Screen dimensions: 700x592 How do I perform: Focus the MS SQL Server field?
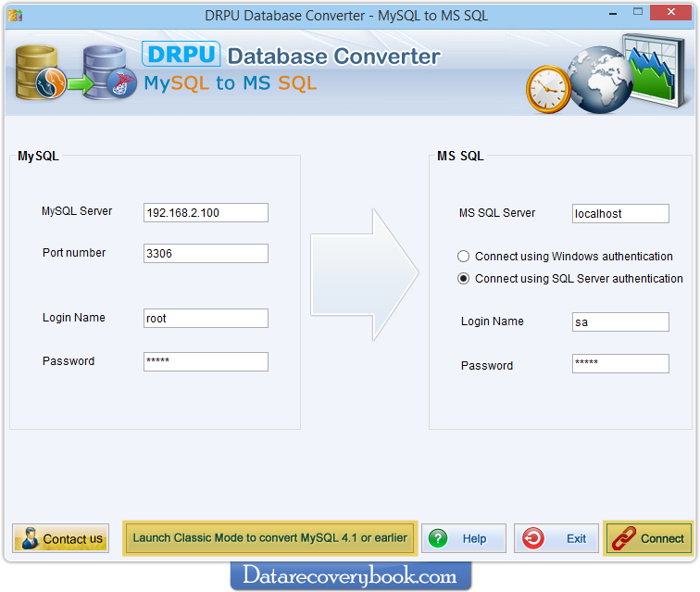tap(620, 214)
